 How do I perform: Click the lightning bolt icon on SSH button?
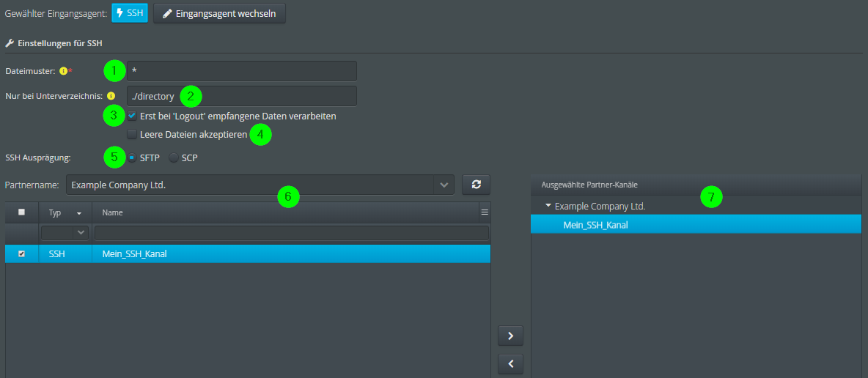coord(120,13)
